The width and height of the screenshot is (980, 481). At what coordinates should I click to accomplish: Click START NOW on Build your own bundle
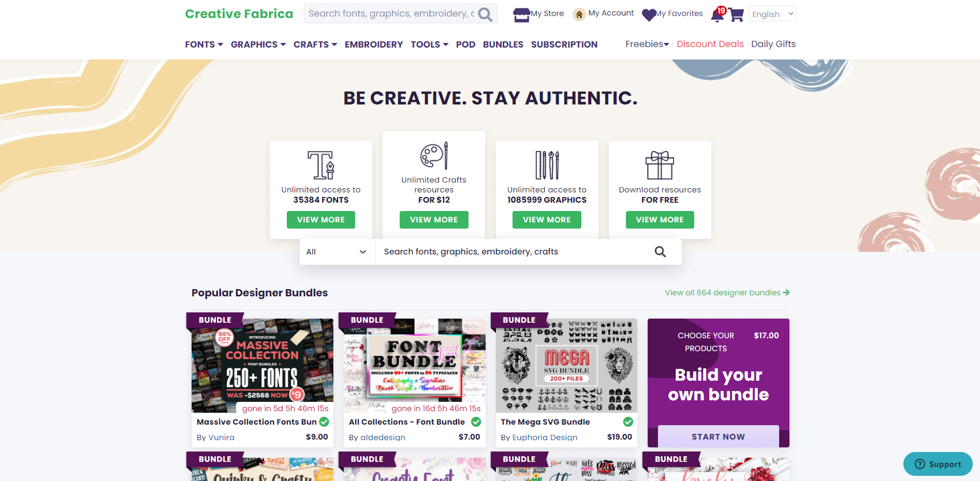pyautogui.click(x=718, y=437)
